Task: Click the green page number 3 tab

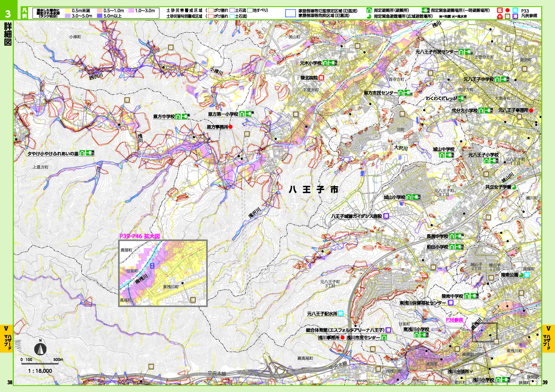Action: pos(8,14)
